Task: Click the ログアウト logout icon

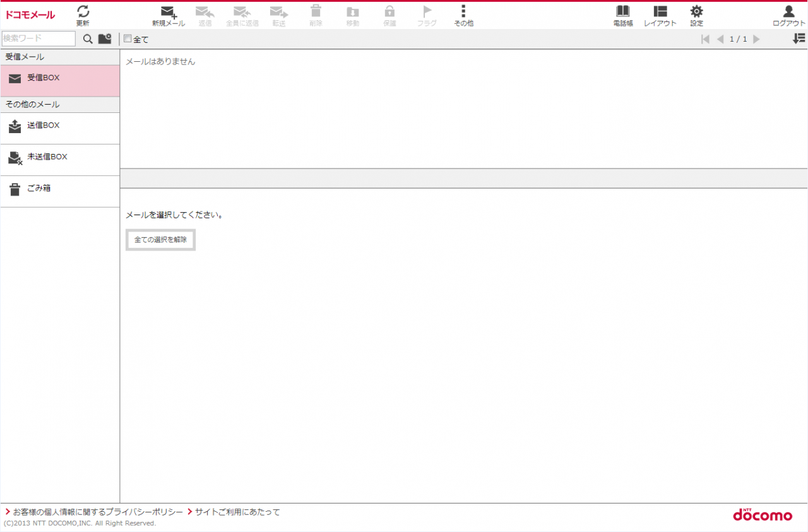Action: pyautogui.click(x=788, y=11)
